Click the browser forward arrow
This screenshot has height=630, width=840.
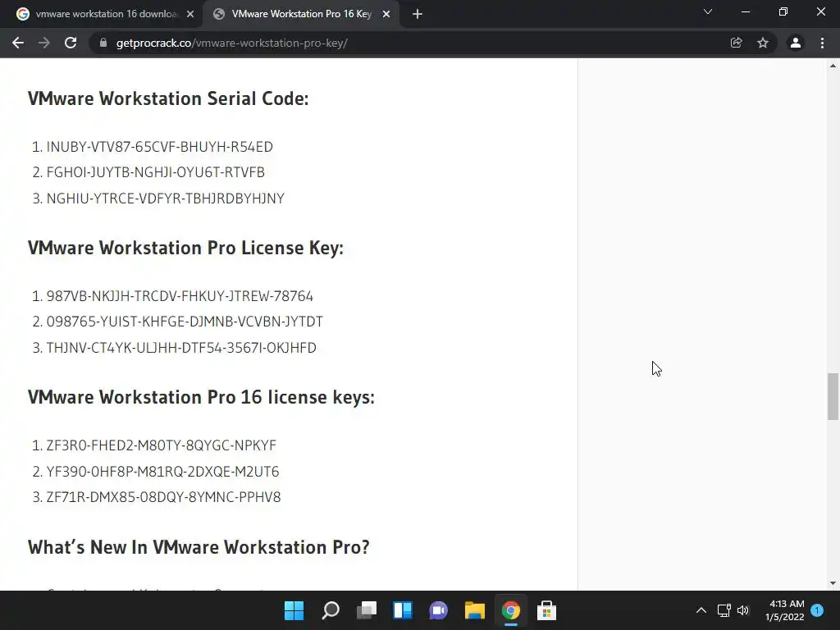(x=44, y=43)
